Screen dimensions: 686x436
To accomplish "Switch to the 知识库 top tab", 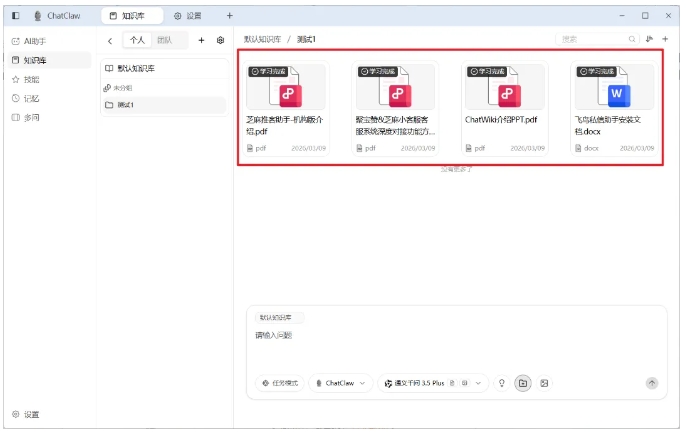I will pos(132,16).
